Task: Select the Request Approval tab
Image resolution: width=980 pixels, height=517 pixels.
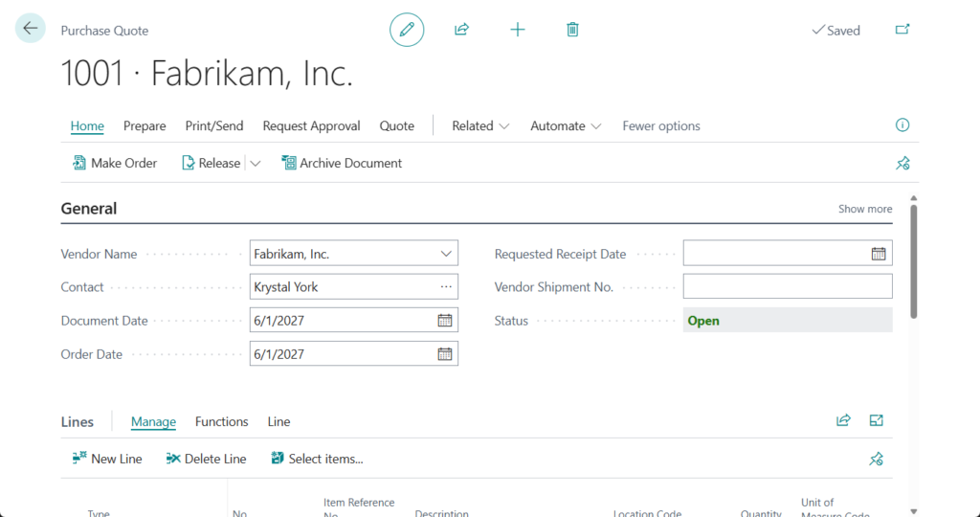Action: pos(311,126)
